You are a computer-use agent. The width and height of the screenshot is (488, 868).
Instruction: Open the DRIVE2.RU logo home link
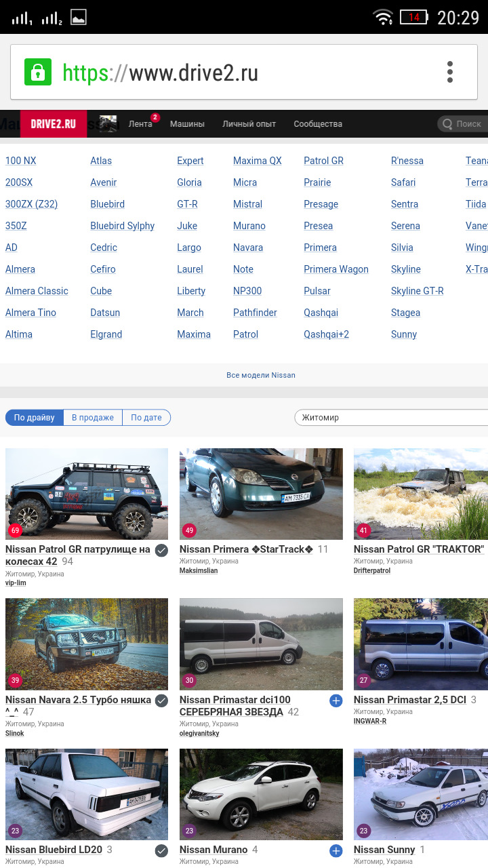pyautogui.click(x=54, y=124)
